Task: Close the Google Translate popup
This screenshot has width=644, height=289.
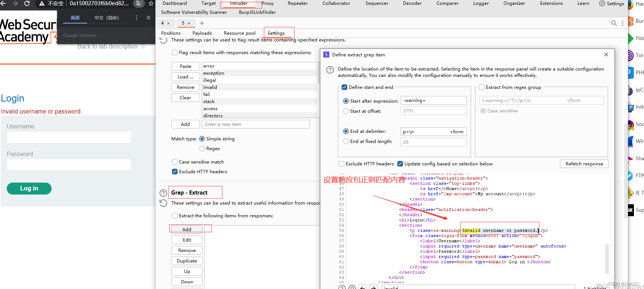Action: [x=148, y=18]
